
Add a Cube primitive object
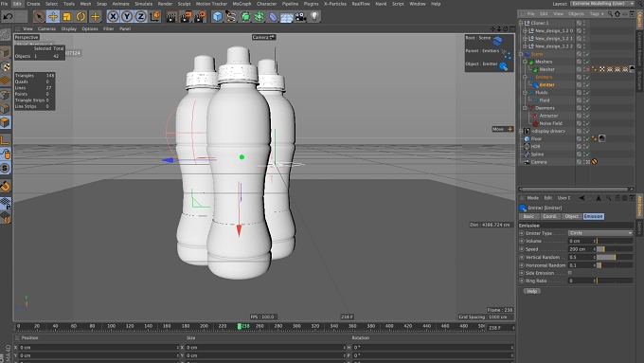tap(217, 17)
